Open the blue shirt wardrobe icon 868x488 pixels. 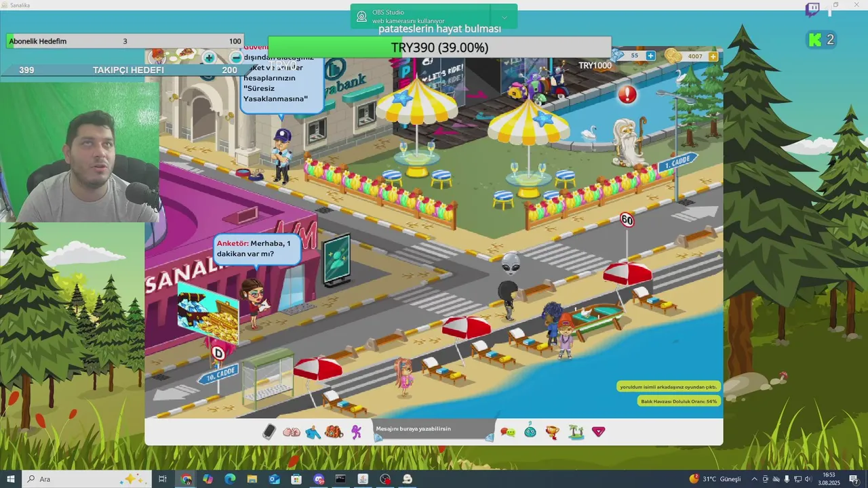point(313,432)
